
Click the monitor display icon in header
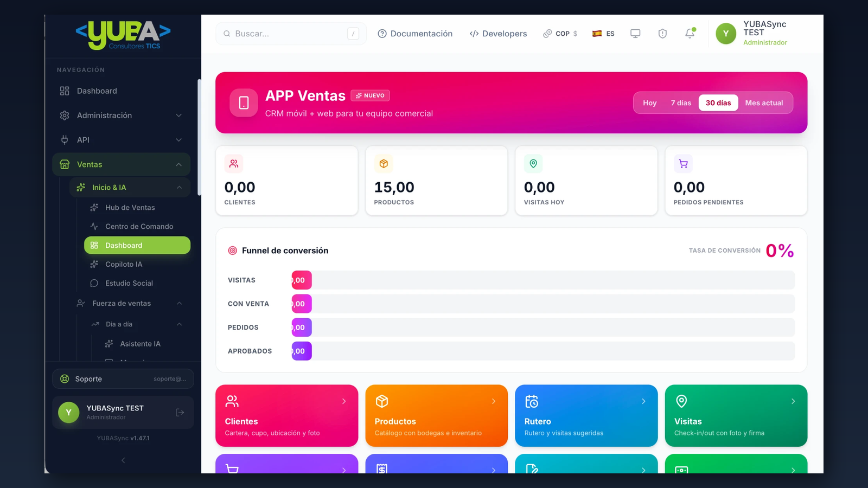[x=635, y=34]
